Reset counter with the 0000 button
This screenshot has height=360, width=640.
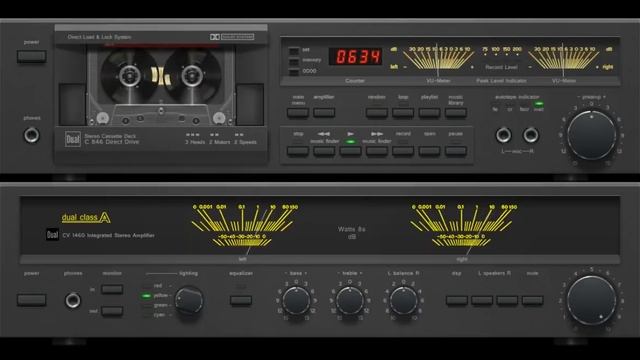(x=294, y=72)
